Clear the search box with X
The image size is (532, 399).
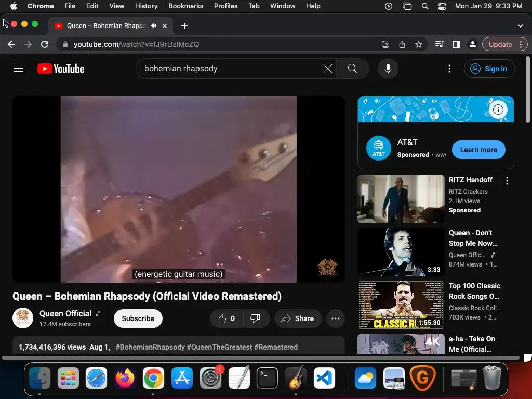[x=327, y=69]
